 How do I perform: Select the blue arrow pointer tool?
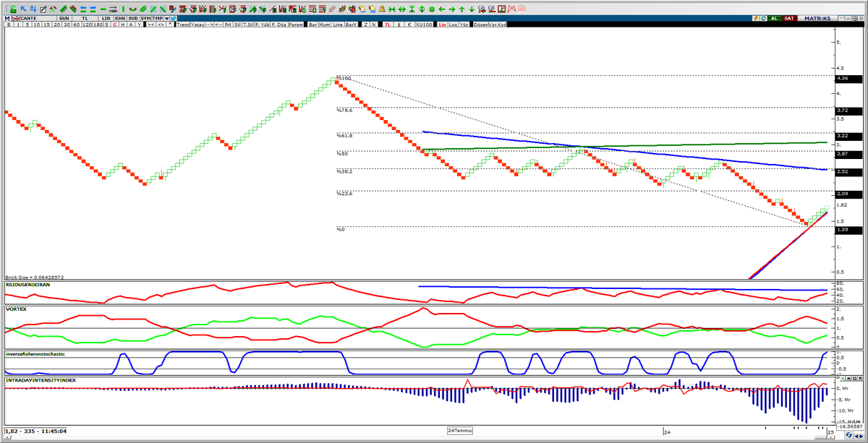tap(23, 9)
